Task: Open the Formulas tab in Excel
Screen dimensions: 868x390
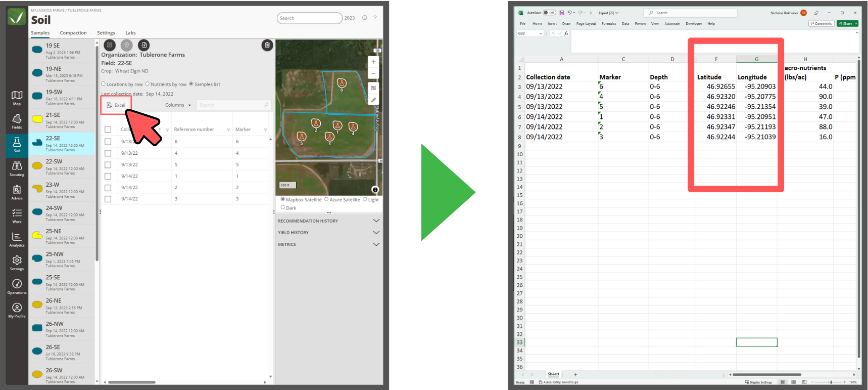Action: pyautogui.click(x=609, y=23)
